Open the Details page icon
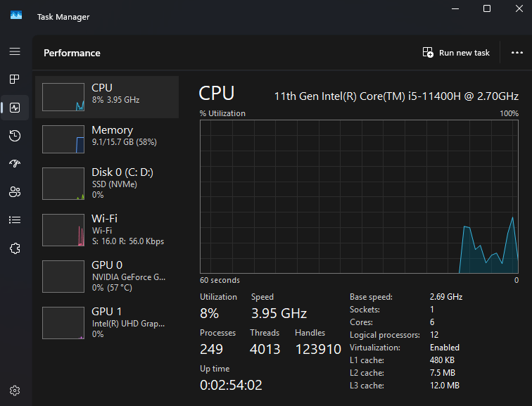Viewport: 532px width, 406px height. point(15,220)
